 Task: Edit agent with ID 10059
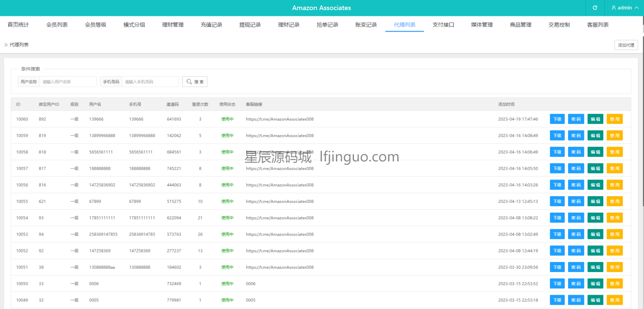click(x=595, y=135)
